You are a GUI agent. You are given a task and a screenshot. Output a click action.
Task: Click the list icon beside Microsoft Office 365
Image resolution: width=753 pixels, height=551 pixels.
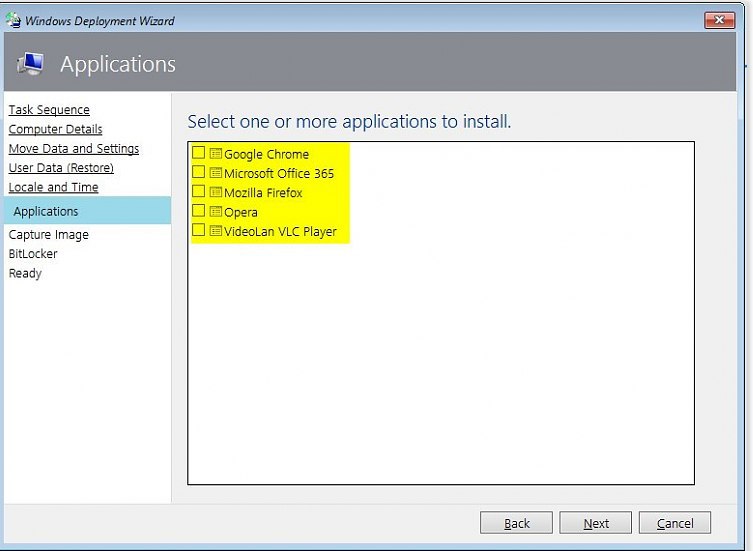coord(216,173)
